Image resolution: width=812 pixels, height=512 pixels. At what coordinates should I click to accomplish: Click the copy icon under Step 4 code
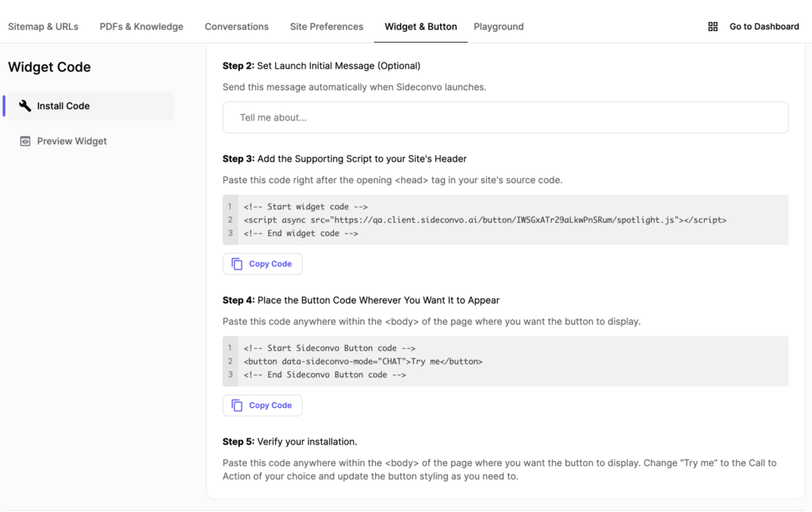click(237, 405)
